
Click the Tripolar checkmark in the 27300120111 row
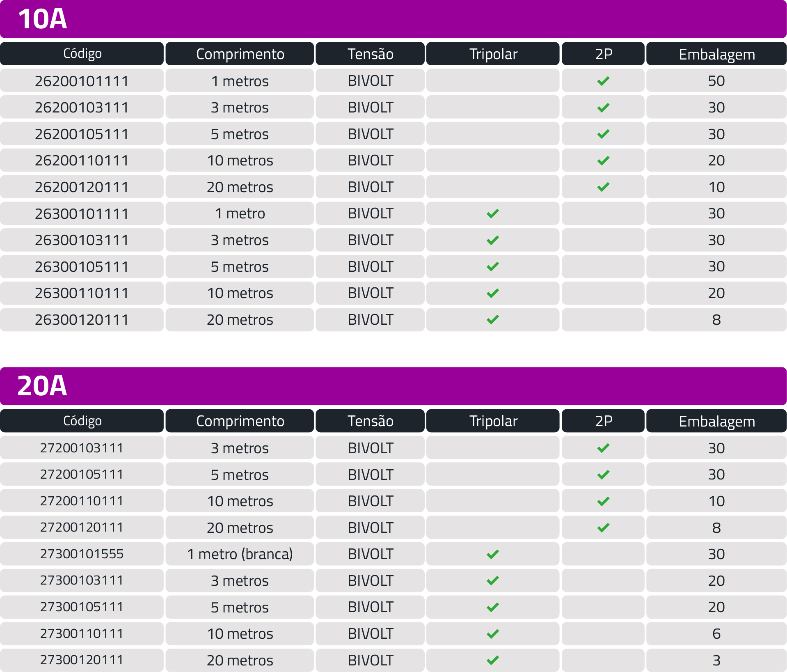pos(492,660)
